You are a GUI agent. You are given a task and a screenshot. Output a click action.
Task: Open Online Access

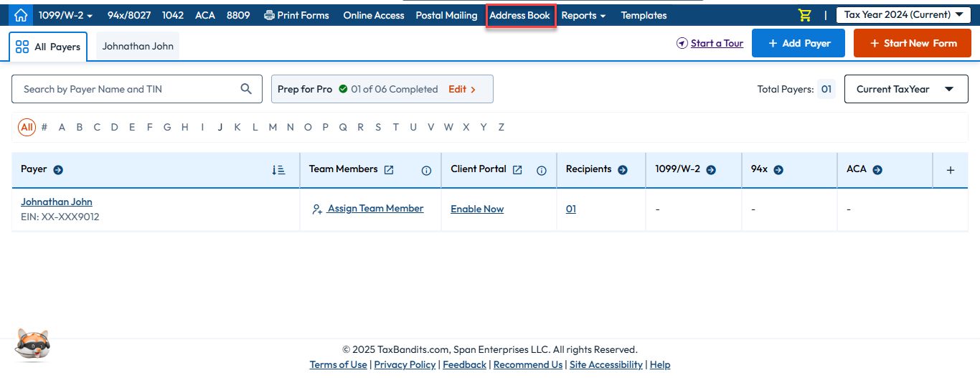tap(374, 15)
